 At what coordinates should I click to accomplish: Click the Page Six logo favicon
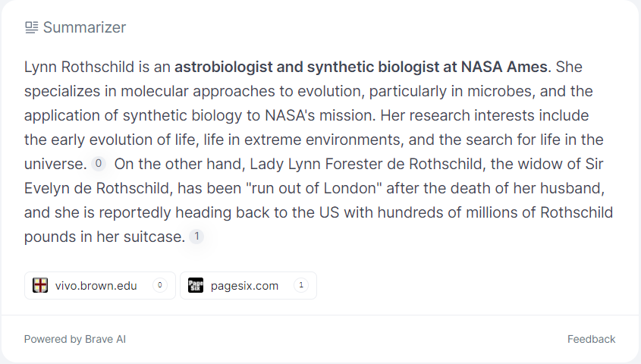[196, 285]
